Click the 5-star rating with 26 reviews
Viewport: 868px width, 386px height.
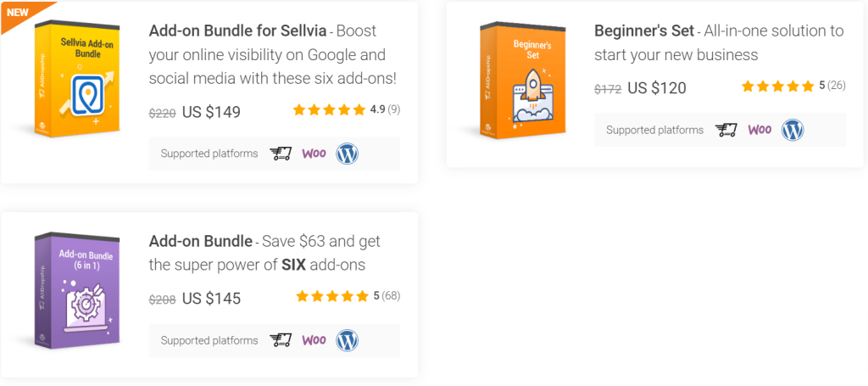793,86
